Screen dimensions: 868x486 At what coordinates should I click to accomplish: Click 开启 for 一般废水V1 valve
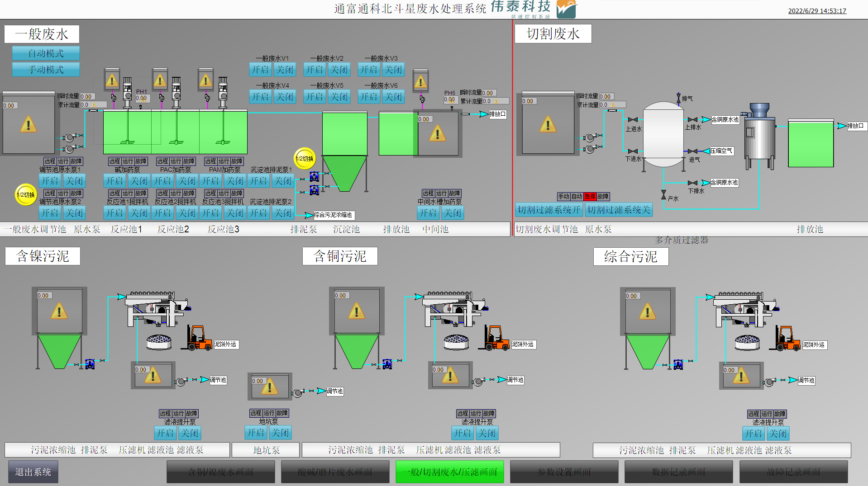coord(260,70)
